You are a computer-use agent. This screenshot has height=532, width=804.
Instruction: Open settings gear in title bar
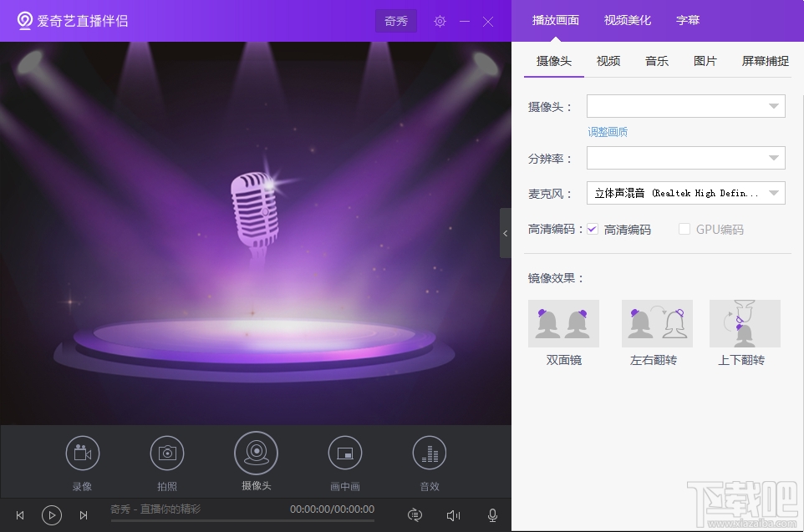tap(440, 22)
